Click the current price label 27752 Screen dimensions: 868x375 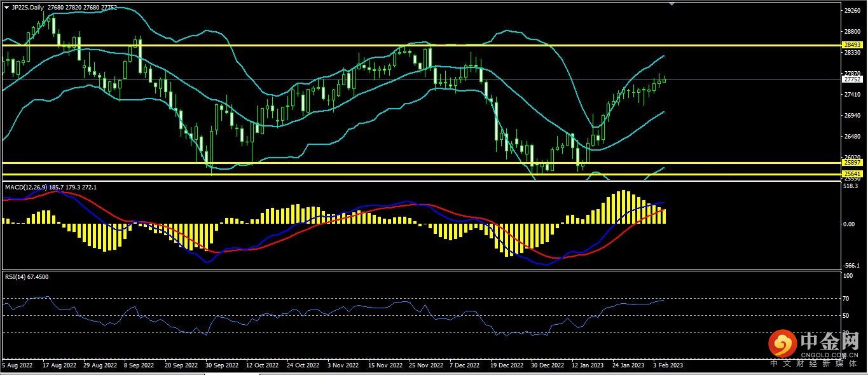pos(851,79)
